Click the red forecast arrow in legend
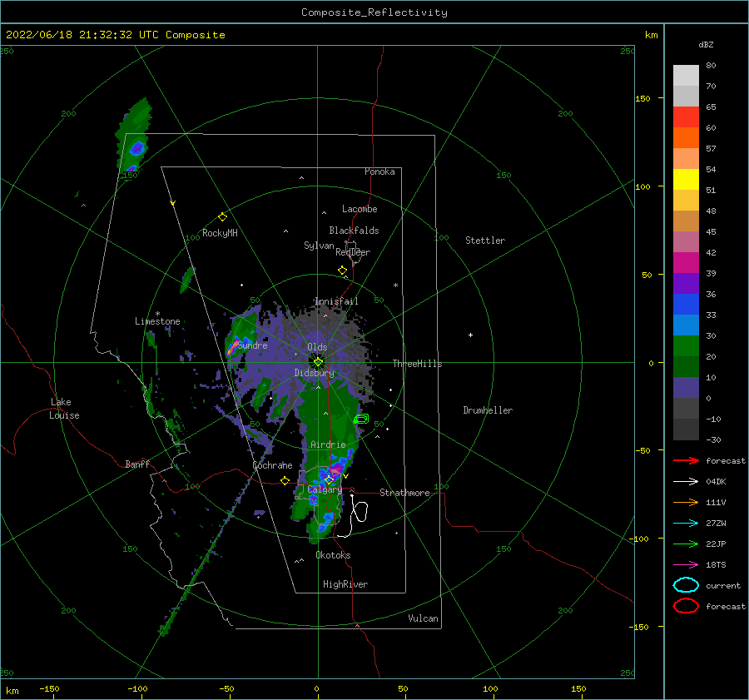The width and height of the screenshot is (749, 700). pyautogui.click(x=686, y=460)
